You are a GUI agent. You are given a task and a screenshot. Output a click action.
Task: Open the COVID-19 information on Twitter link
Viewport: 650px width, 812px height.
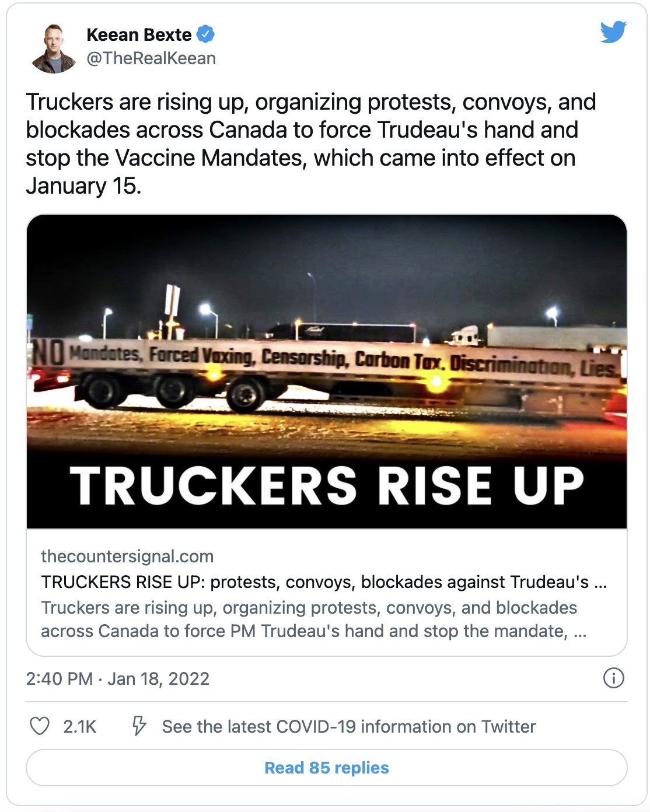pyautogui.click(x=348, y=727)
